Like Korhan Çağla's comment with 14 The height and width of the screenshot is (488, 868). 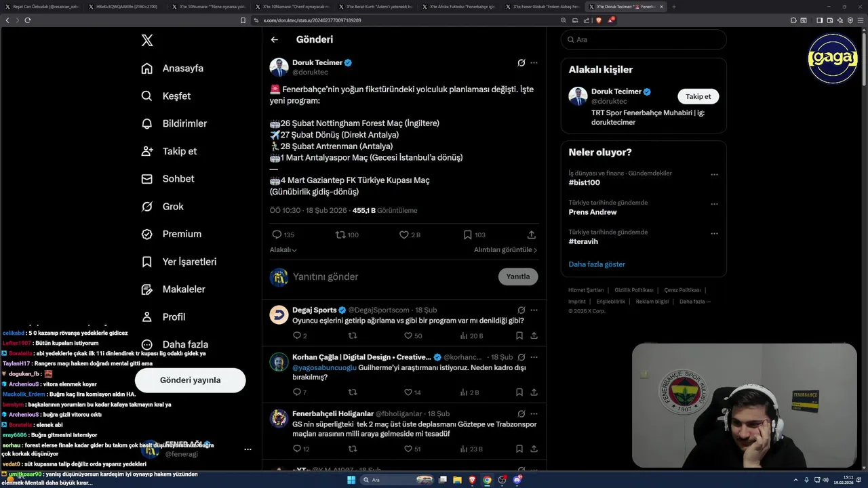click(x=408, y=392)
